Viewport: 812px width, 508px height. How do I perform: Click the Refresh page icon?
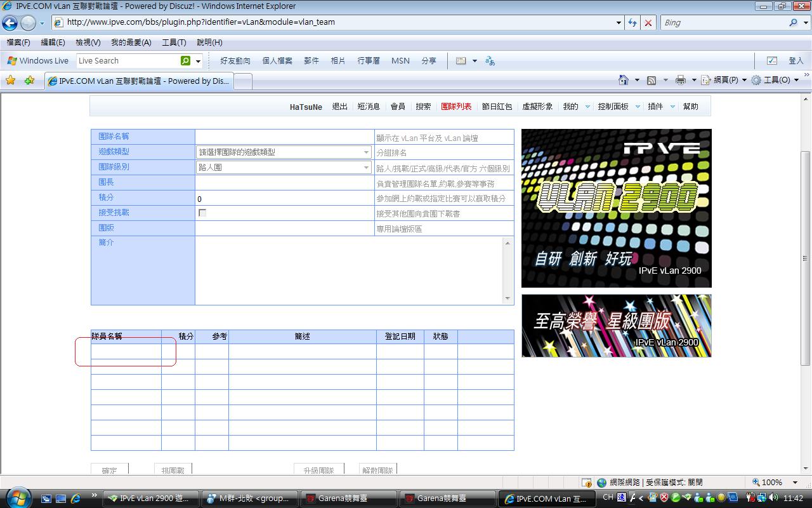632,22
